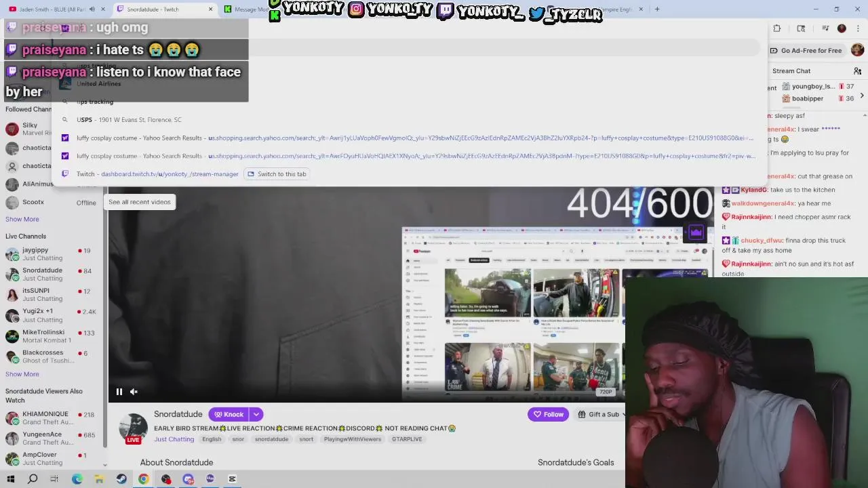Click Switch to this tab button

[276, 174]
